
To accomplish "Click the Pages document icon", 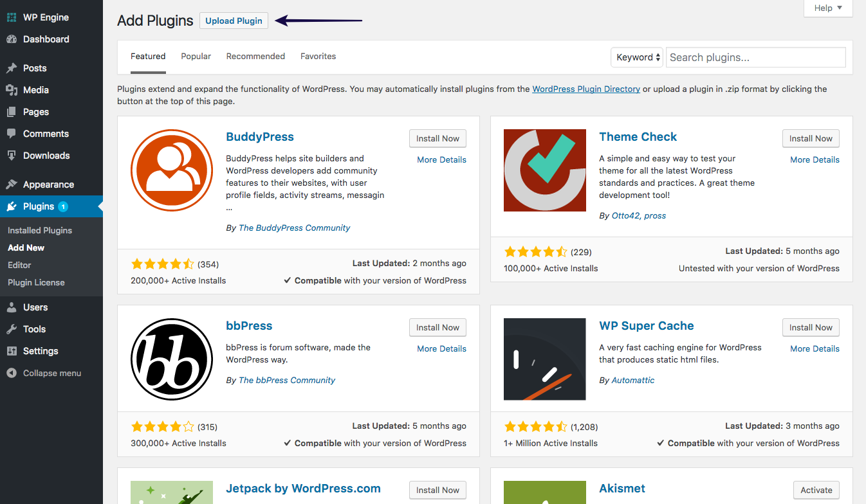I will tap(12, 112).
